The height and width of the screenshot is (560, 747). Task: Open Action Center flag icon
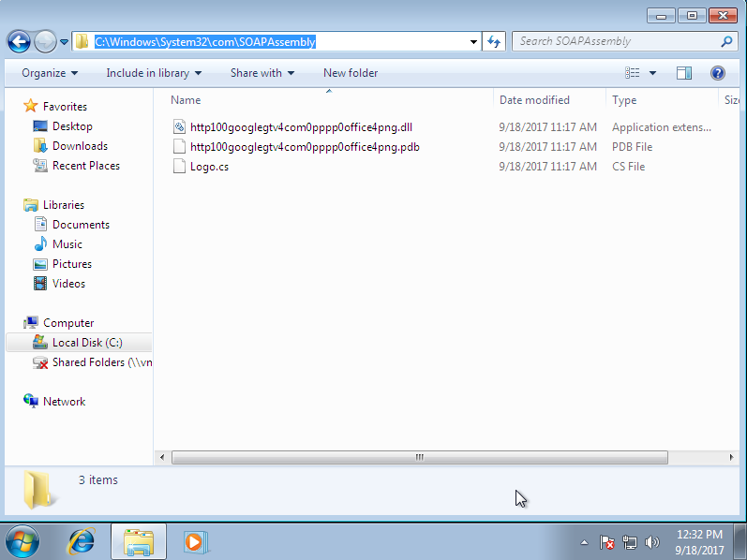coord(606,542)
